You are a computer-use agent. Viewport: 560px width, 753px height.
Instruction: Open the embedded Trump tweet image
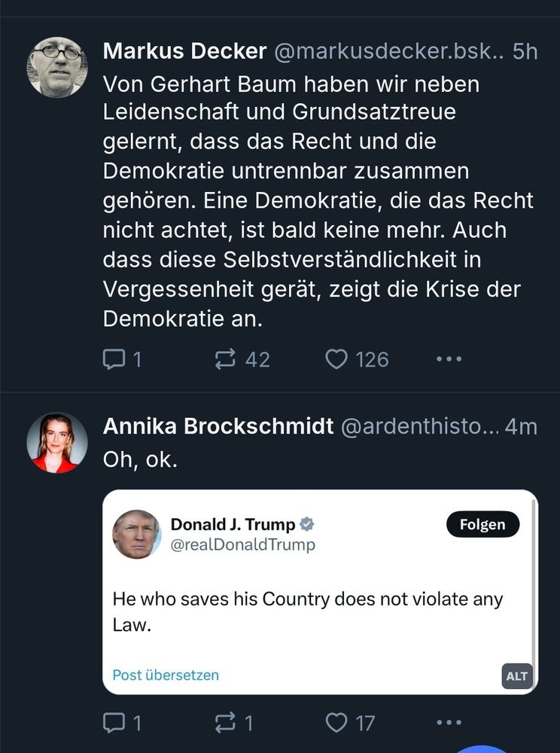pos(320,592)
